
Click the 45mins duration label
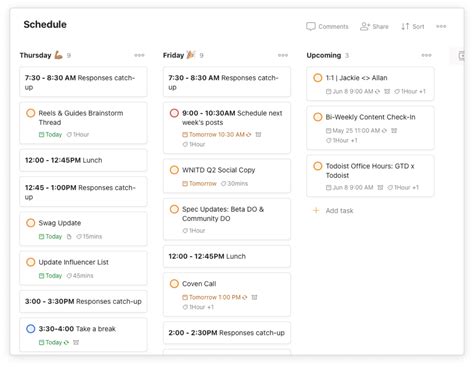(x=80, y=276)
